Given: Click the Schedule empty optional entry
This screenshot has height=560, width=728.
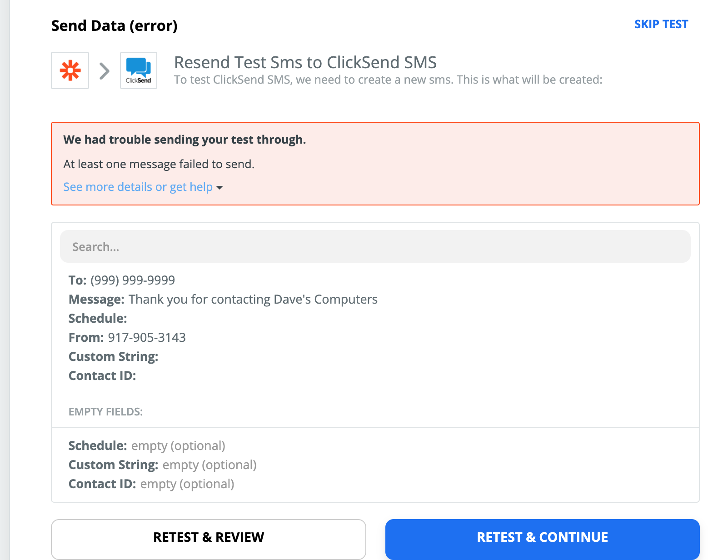Looking at the screenshot, I should coord(147,445).
